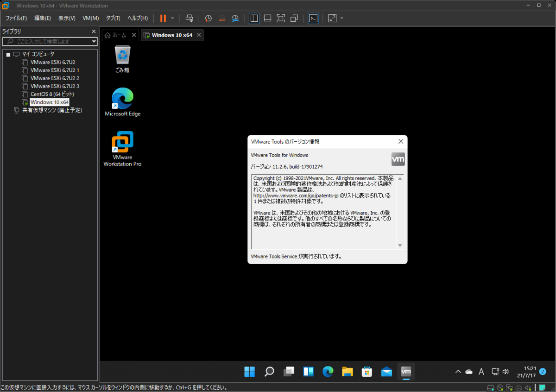
Task: Select マイ コンピュータ in the library
Action: coord(38,54)
